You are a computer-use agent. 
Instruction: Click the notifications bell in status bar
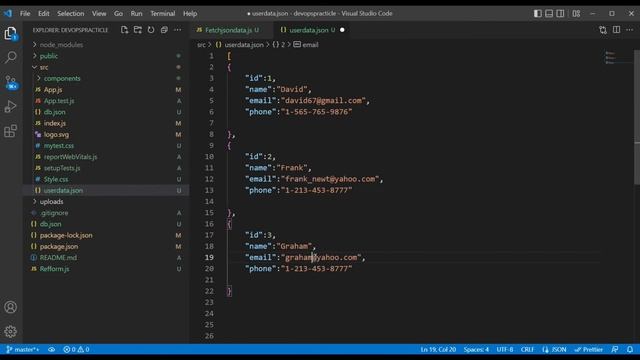[630, 349]
